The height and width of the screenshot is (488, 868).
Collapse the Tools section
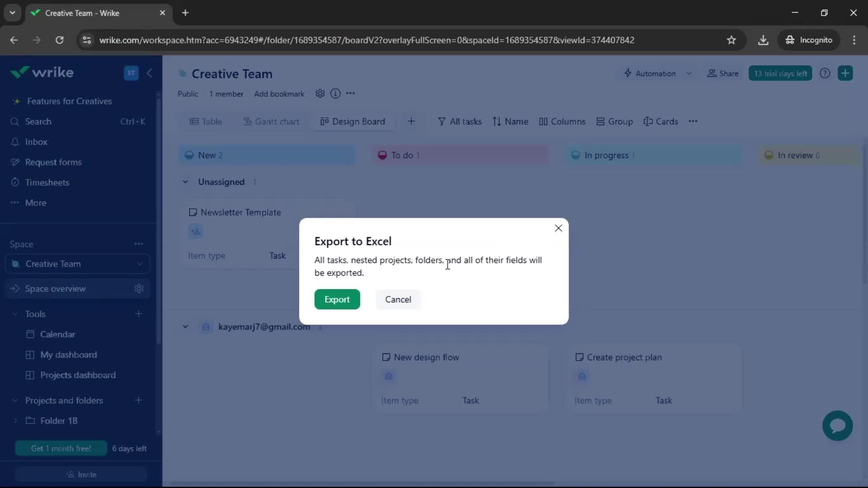15,314
